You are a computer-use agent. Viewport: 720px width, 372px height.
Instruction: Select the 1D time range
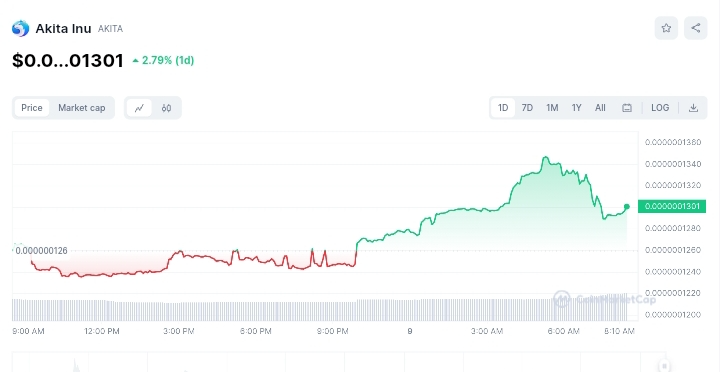[503, 108]
